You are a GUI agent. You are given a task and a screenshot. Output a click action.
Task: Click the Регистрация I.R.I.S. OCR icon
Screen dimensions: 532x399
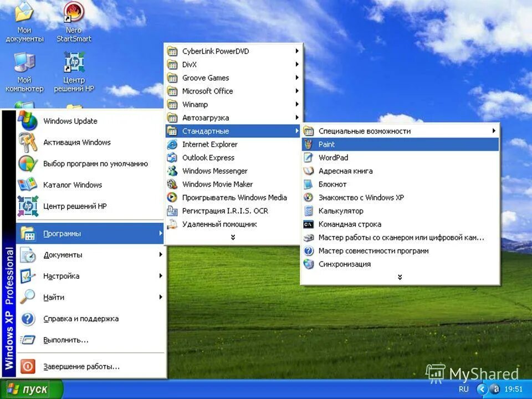172,211
